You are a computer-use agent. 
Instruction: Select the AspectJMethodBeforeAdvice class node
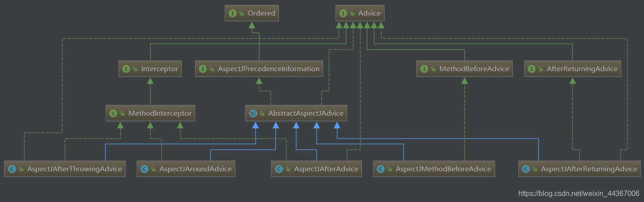tap(434, 169)
